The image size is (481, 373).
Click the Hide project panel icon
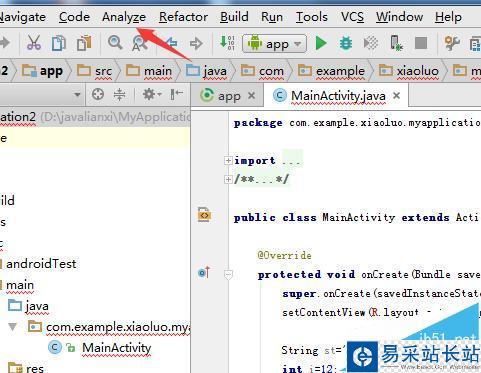[x=176, y=95]
